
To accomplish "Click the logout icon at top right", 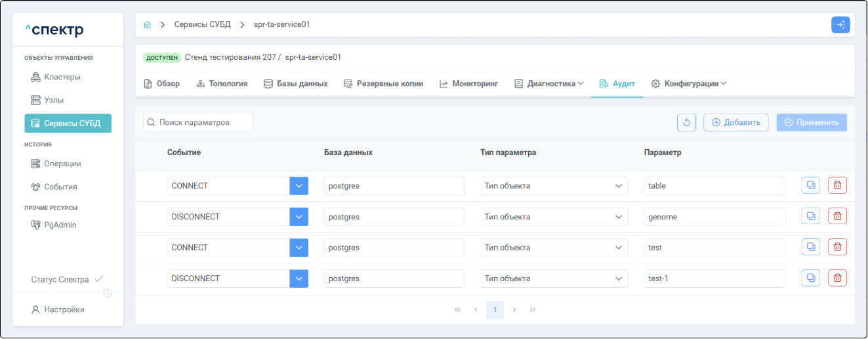I will point(840,25).
